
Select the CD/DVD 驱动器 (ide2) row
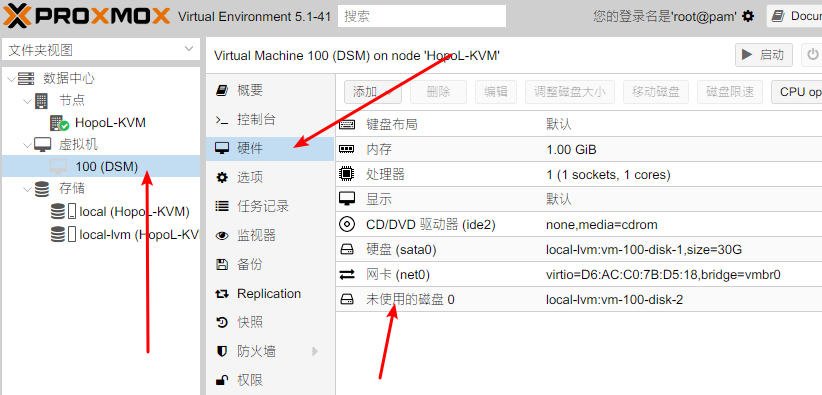click(x=579, y=225)
